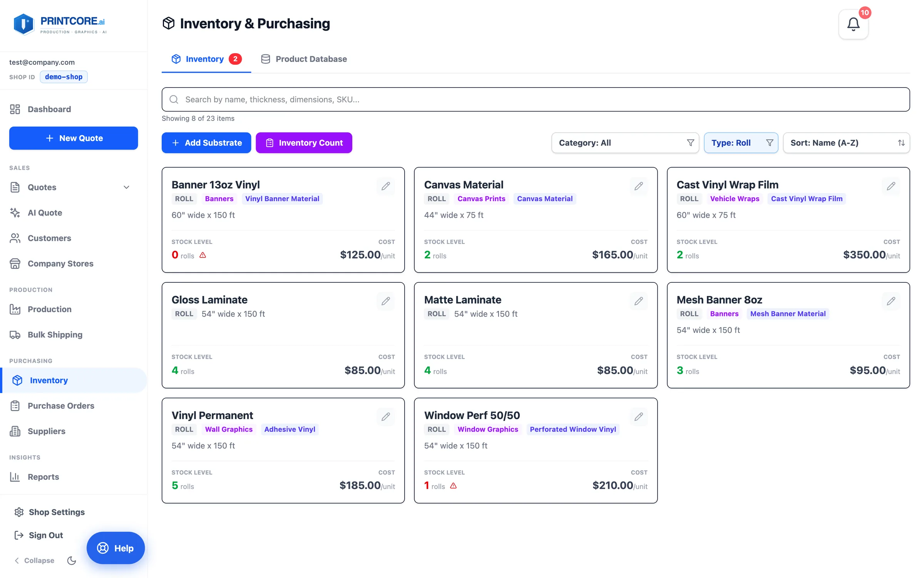924x578 pixels.
Task: Click the low stock warning on Window Perf 50/50
Action: tap(454, 486)
